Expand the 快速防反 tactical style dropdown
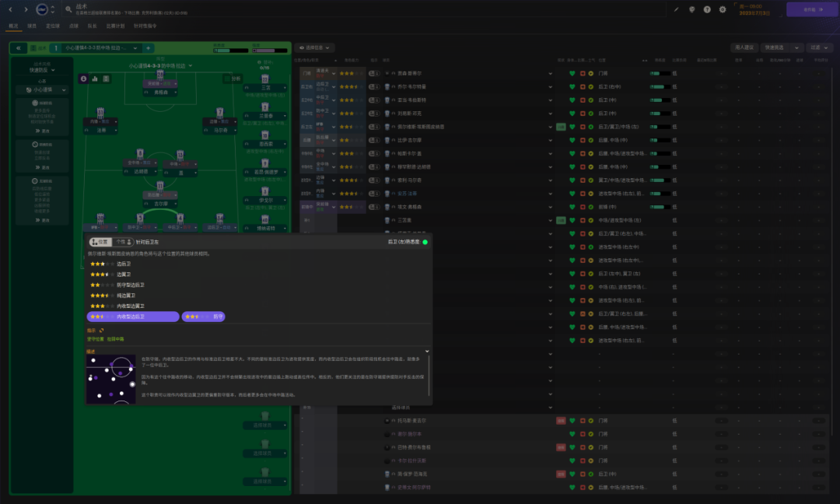Screen dimensions: 840x504 pyautogui.click(x=42, y=70)
